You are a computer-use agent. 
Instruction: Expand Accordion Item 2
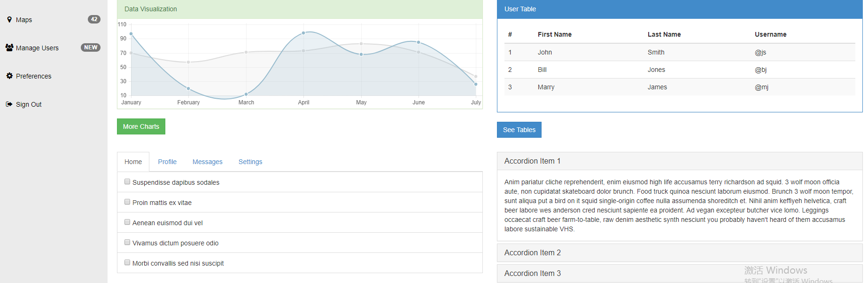pyautogui.click(x=532, y=253)
